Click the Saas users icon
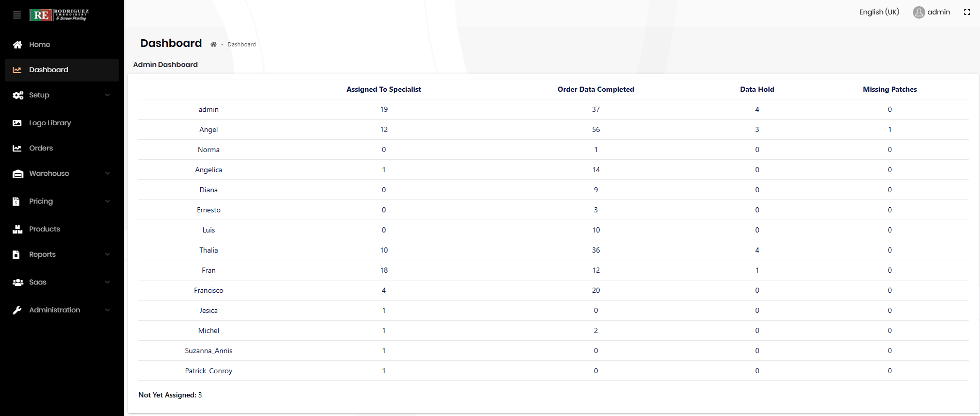The image size is (980, 416). [x=18, y=282]
